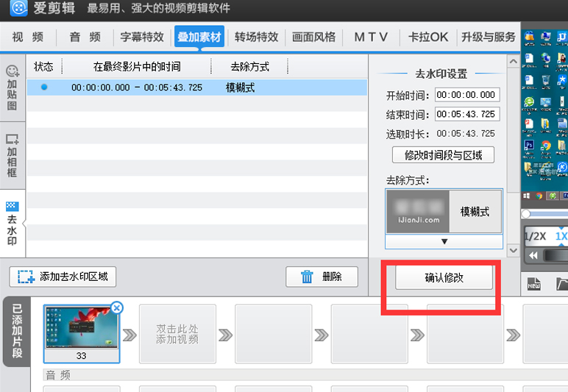Click the trash icon delete button
Screen dimensions: 568x392
click(322, 277)
